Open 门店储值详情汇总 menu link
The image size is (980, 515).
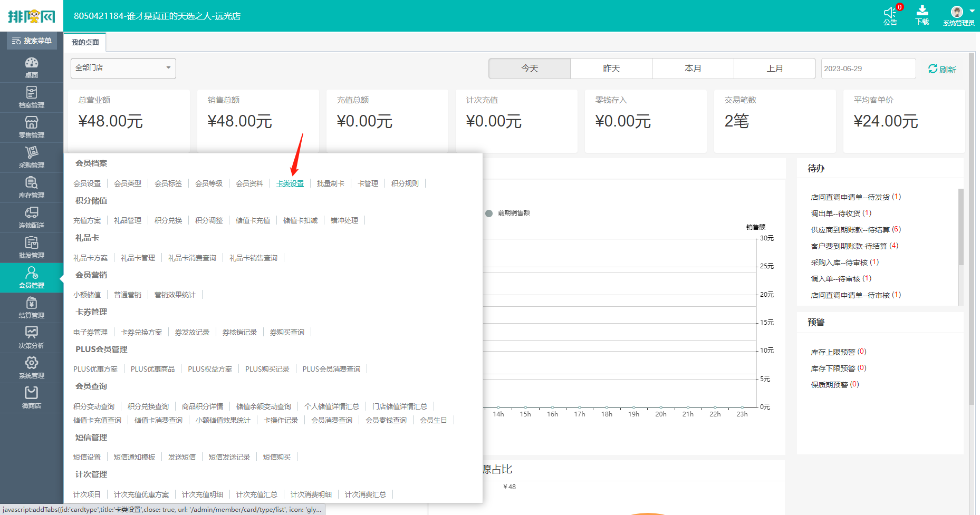tap(400, 406)
